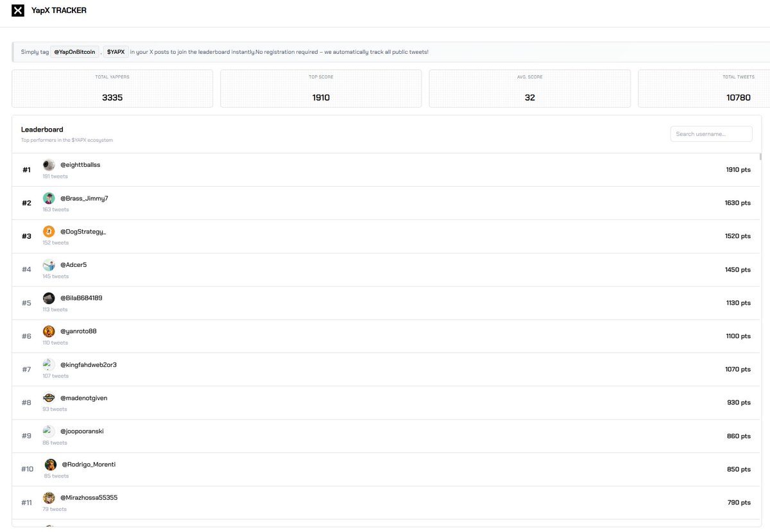
Task: Click the username @DogStrategy_
Action: click(83, 232)
